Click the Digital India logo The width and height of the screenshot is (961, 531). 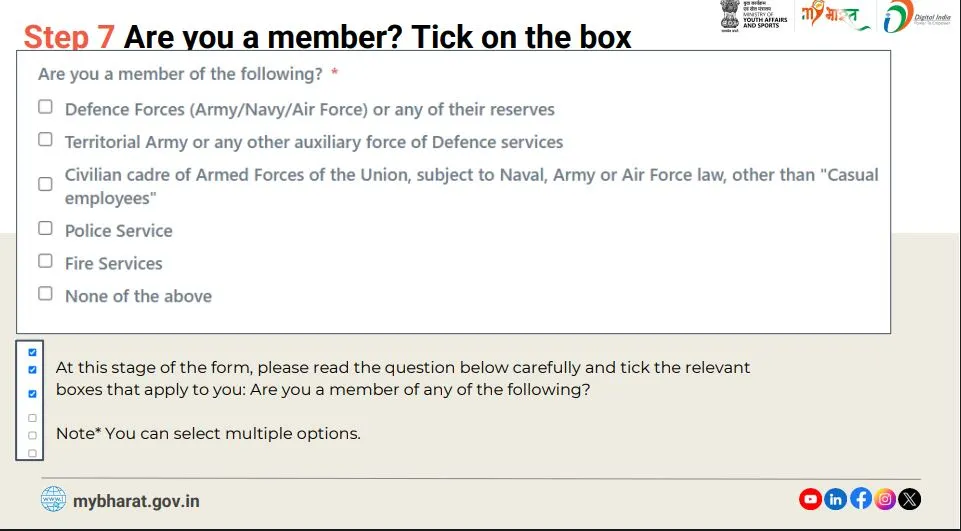pyautogui.click(x=917, y=17)
